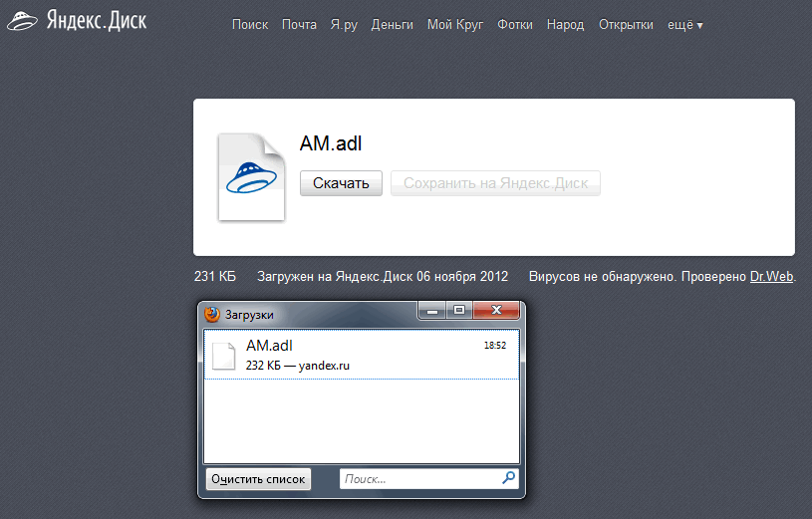Click the Яндекс.Диск wordmark text
This screenshot has height=519, width=812.
coord(97,21)
